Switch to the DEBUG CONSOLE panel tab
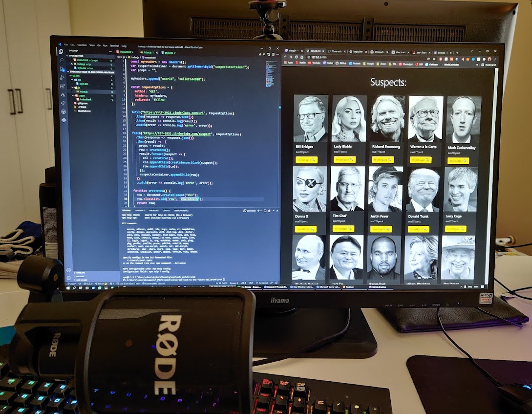The width and height of the screenshot is (532, 414). (x=181, y=210)
